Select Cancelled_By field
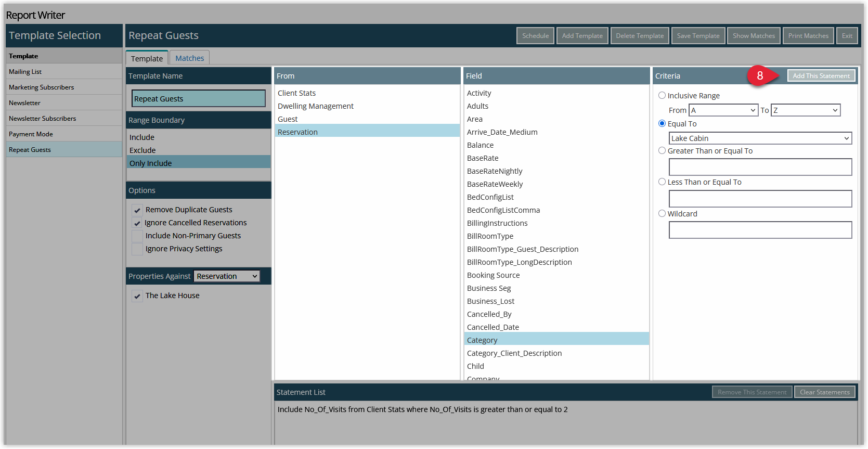Screen dimensions: 868x449 point(556,314)
